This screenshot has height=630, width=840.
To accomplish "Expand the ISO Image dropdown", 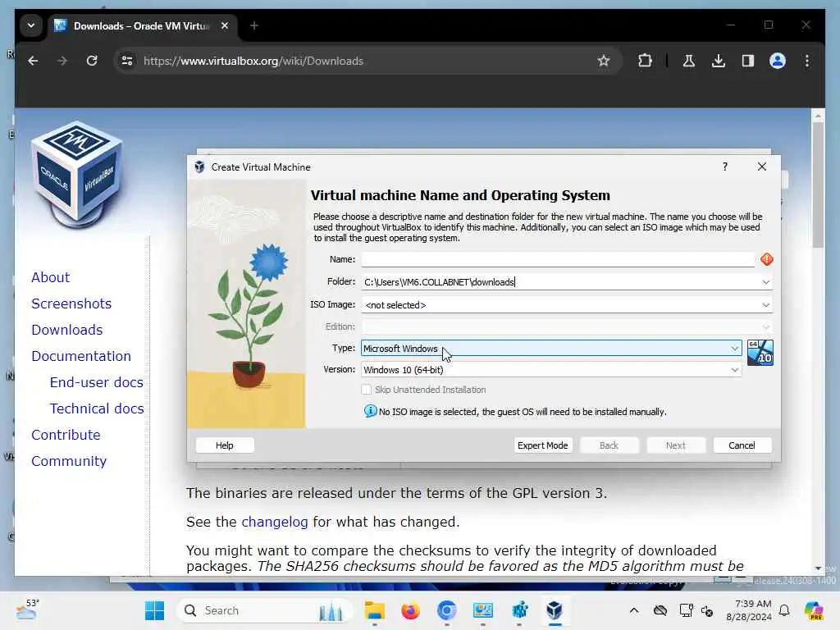I will click(765, 305).
